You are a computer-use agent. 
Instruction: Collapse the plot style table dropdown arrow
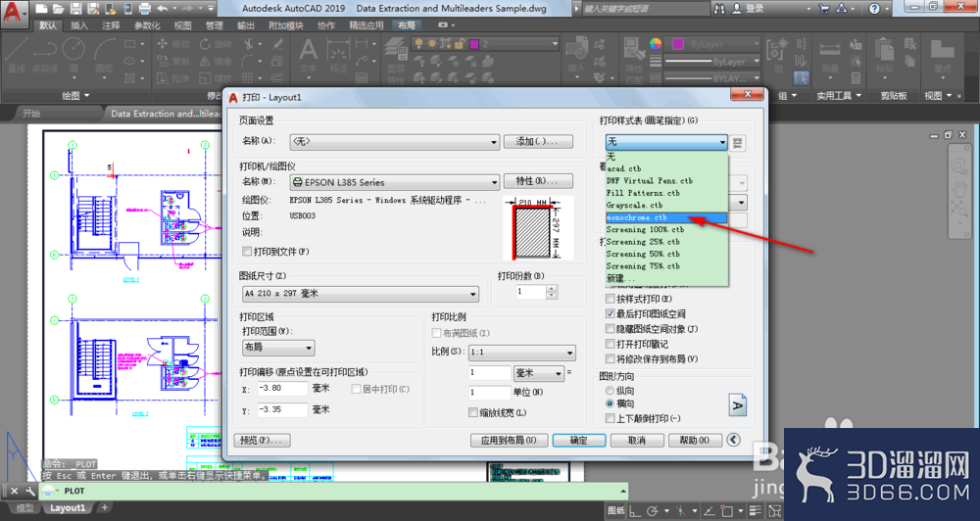(722, 142)
